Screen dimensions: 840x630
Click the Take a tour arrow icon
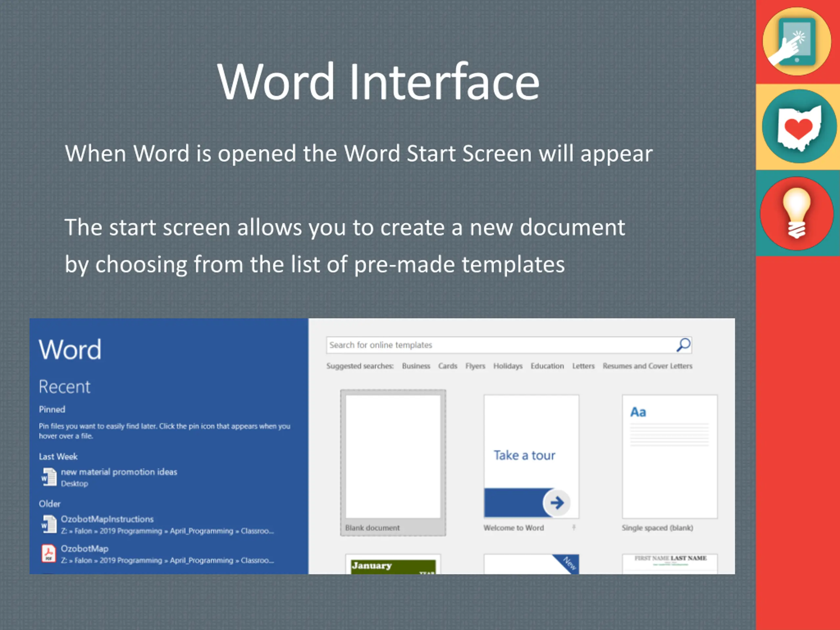pos(557,503)
